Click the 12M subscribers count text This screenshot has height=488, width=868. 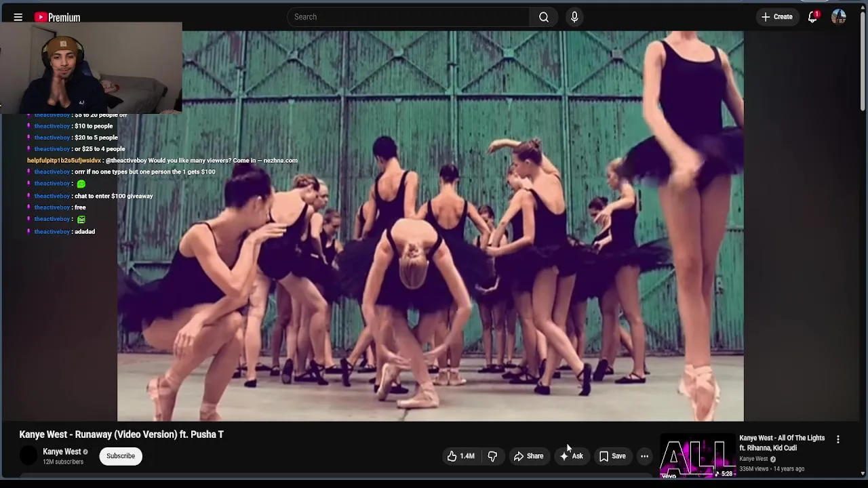[63, 462]
